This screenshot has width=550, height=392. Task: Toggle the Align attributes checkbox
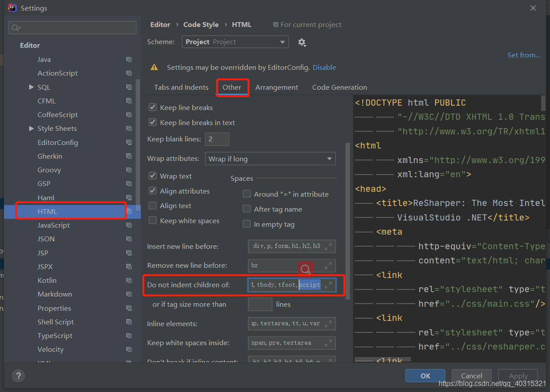pos(152,191)
